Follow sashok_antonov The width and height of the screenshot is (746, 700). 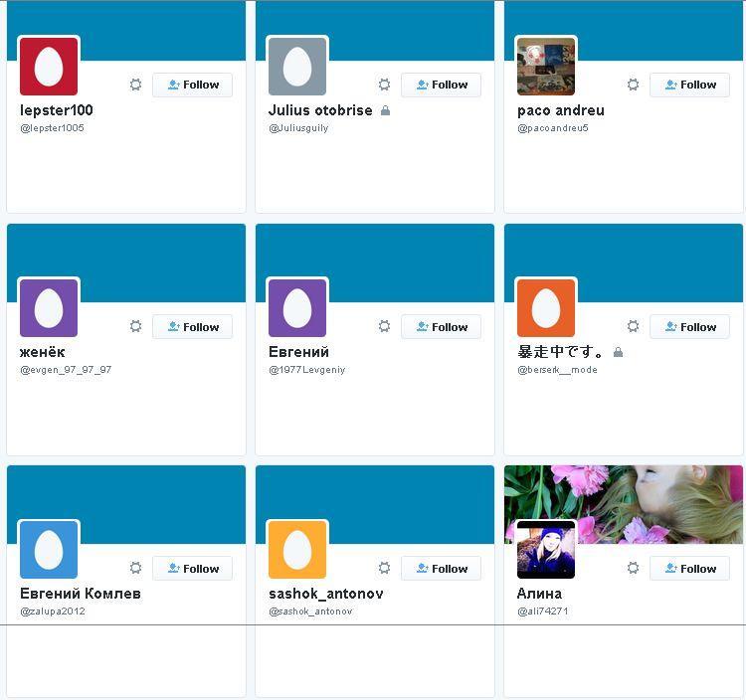tap(441, 569)
